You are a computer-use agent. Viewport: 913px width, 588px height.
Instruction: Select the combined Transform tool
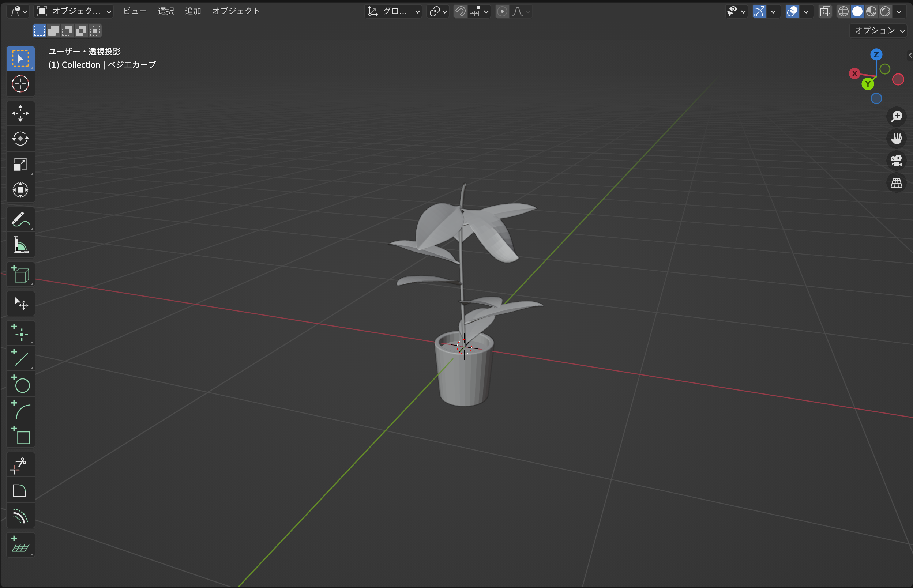[20, 190]
